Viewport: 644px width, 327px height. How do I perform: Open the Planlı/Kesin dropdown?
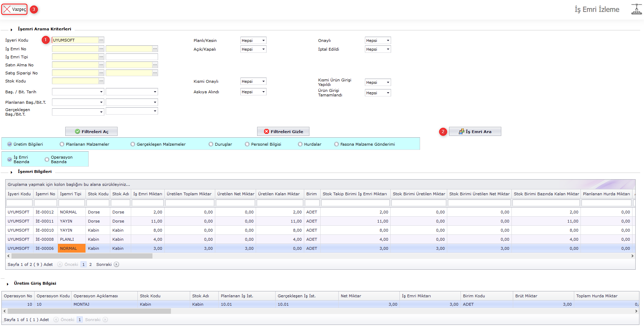pyautogui.click(x=263, y=41)
